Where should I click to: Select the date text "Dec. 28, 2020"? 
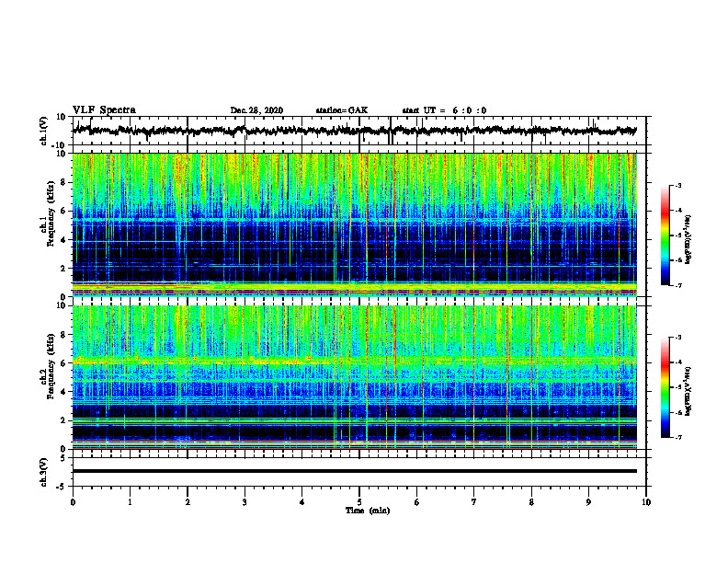tap(256, 110)
